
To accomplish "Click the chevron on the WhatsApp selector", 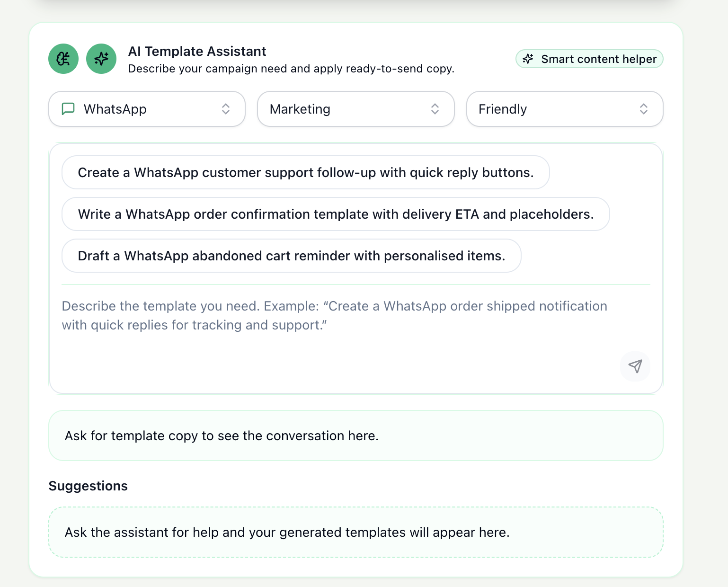I will tap(227, 109).
